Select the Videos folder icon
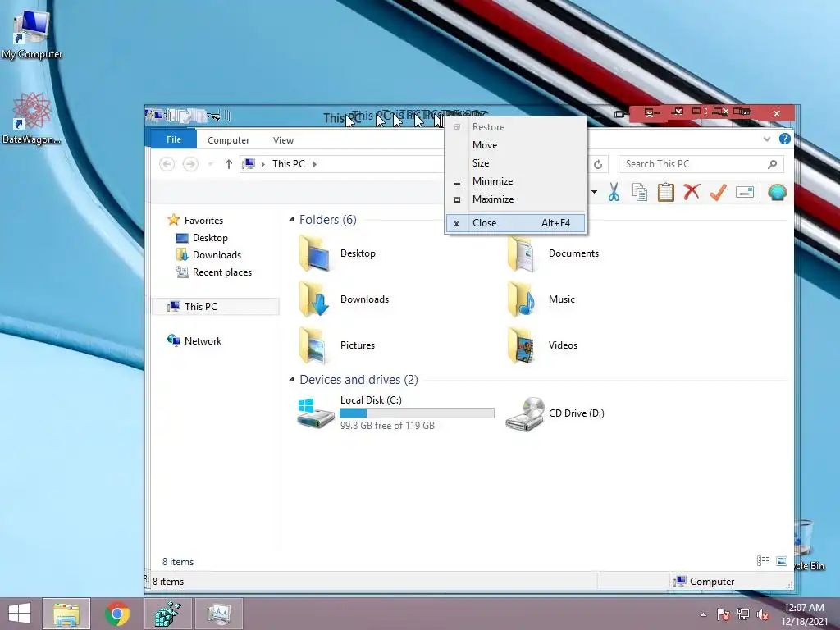 tap(521, 345)
